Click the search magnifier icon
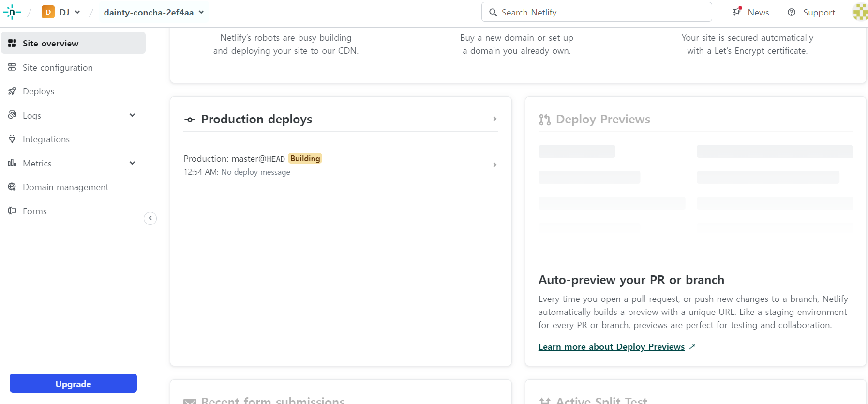 click(x=493, y=12)
